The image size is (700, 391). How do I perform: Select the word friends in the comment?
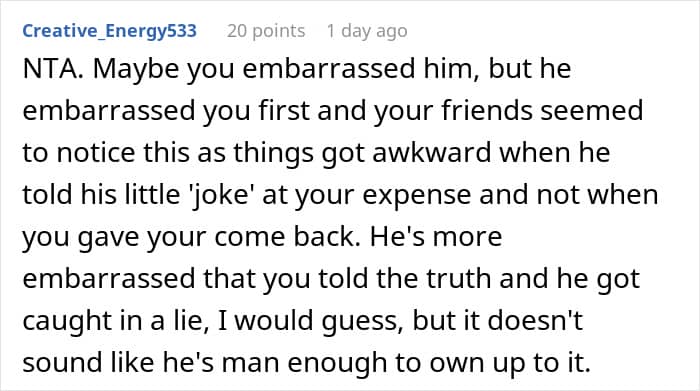[487, 110]
